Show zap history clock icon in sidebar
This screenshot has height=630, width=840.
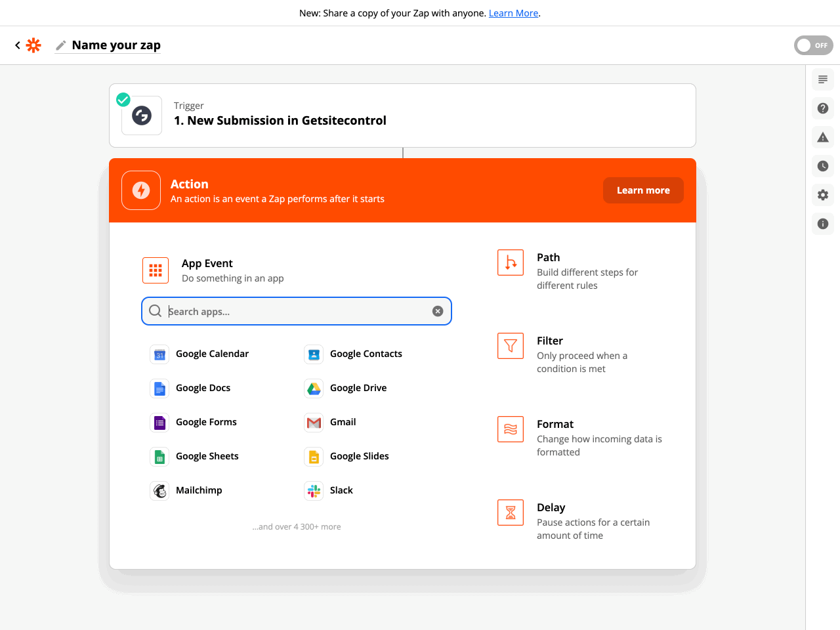(822, 166)
